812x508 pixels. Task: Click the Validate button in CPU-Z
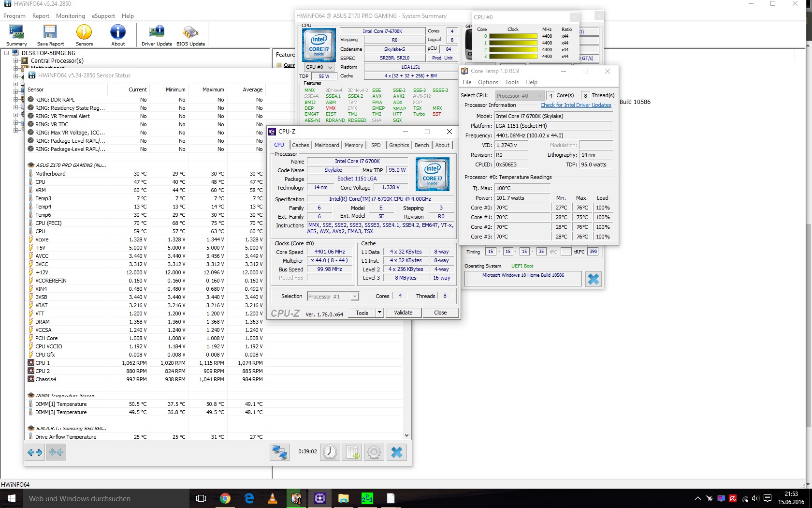tap(403, 313)
